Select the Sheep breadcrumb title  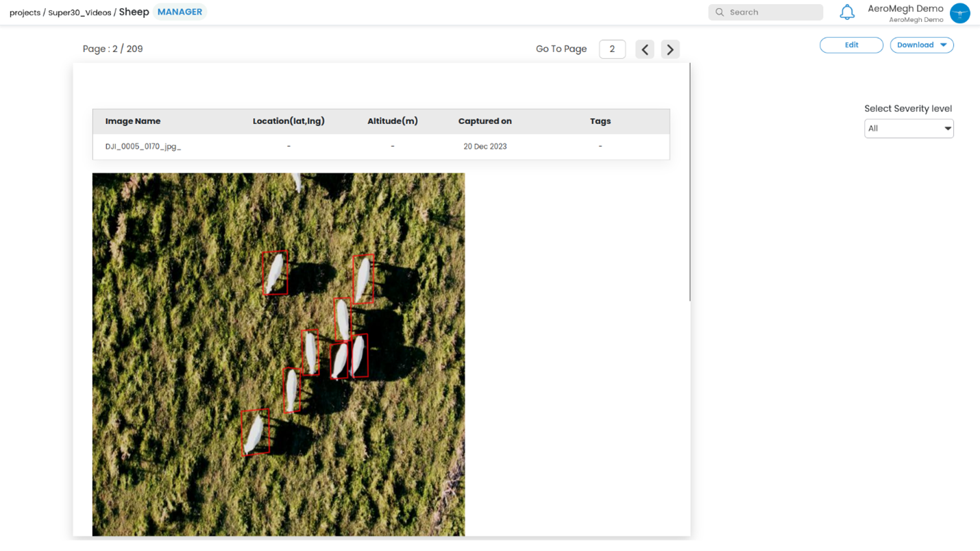click(x=134, y=12)
